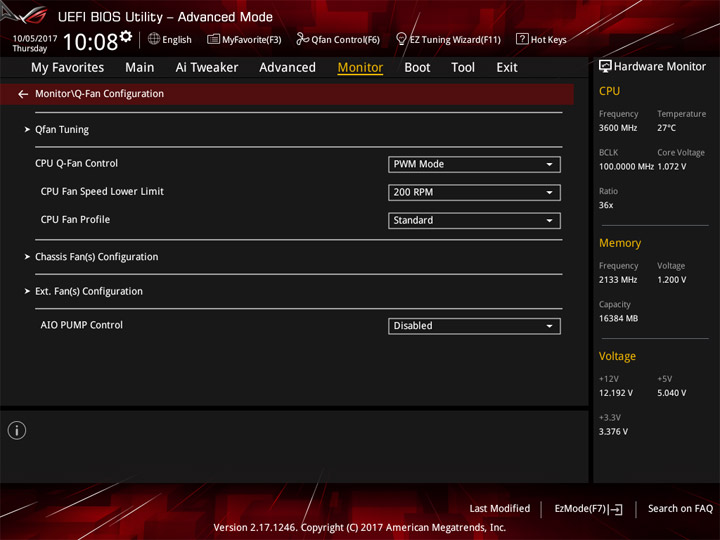
Task: Switch to the Main tab
Action: [x=140, y=68]
